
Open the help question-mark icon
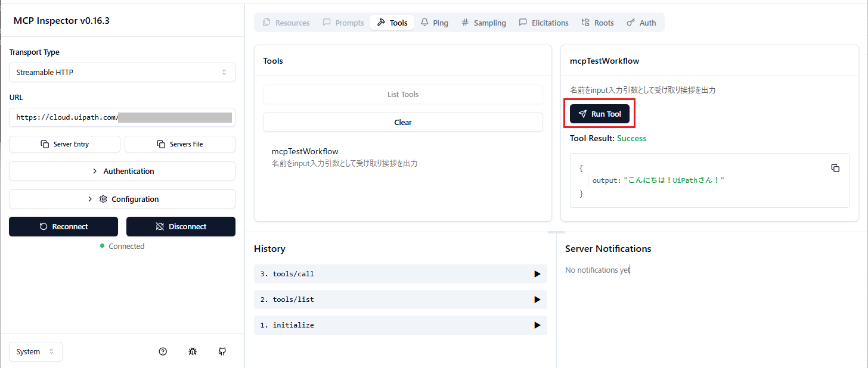pos(163,351)
